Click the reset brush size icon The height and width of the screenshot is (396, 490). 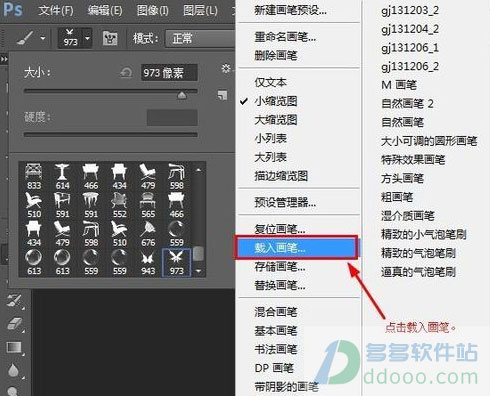126,72
